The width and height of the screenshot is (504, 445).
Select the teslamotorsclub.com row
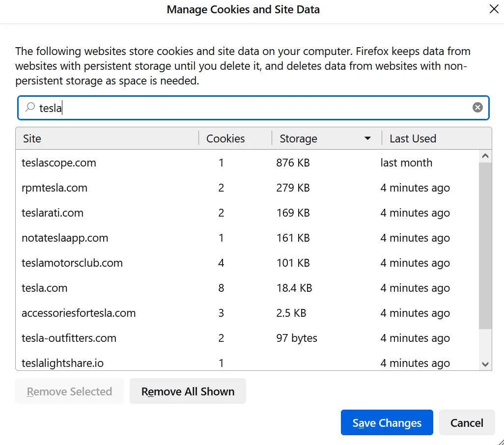click(247, 263)
